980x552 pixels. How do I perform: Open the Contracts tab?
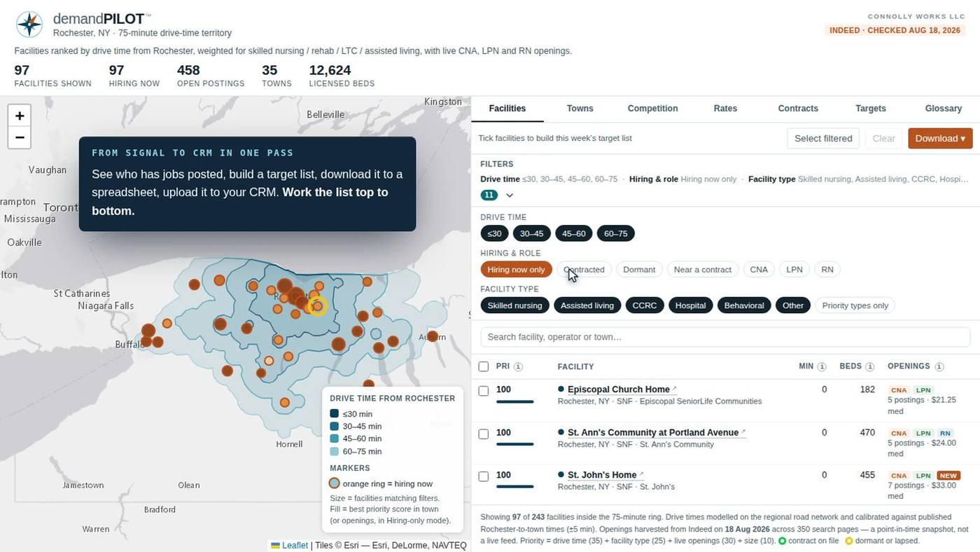[798, 108]
